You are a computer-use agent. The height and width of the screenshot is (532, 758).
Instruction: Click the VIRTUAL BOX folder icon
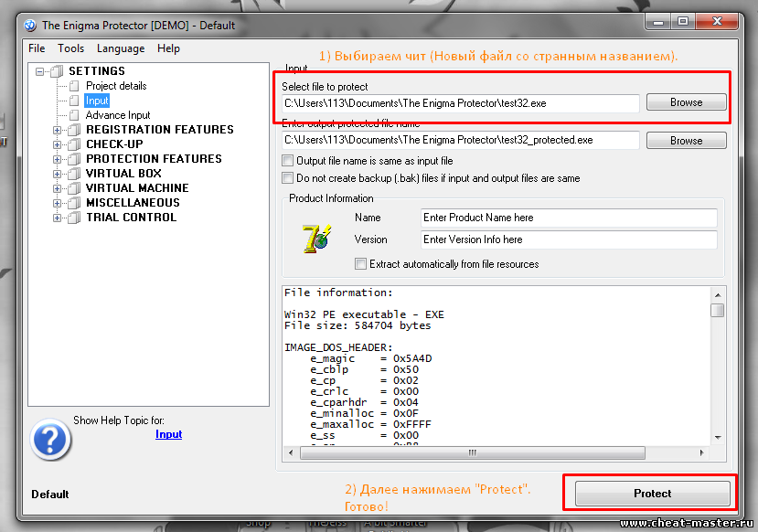[x=74, y=174]
